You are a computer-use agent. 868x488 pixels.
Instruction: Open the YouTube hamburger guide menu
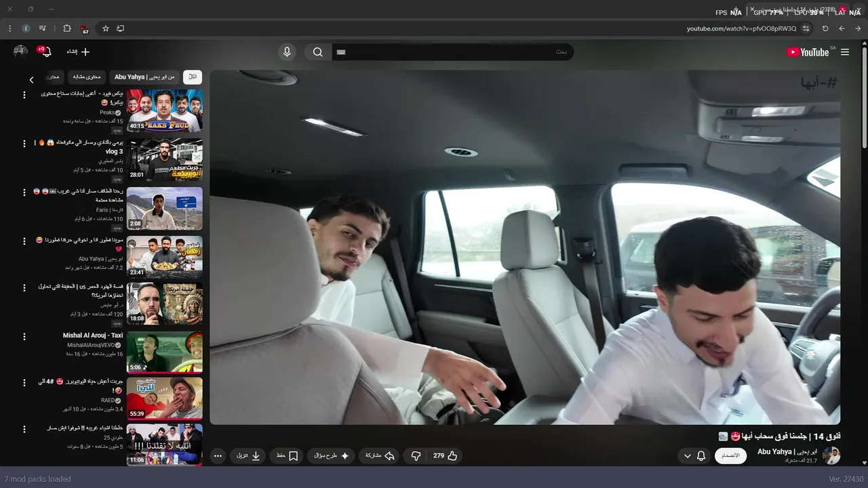(x=845, y=52)
